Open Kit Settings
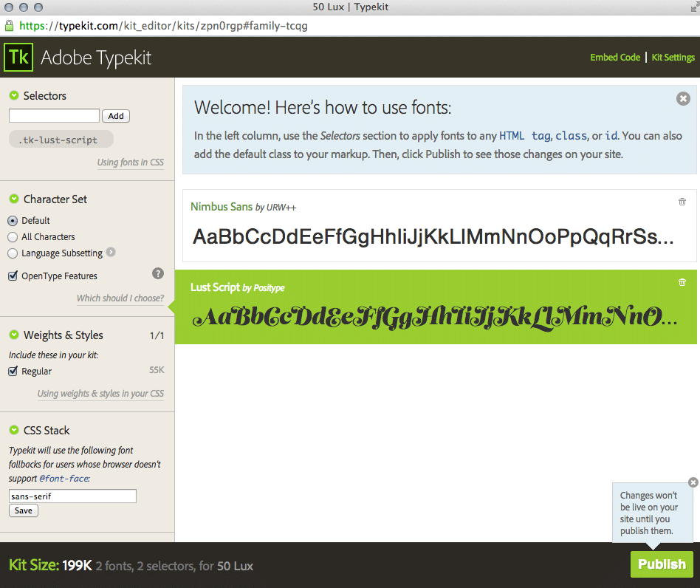The width and height of the screenshot is (700, 588). pos(673,58)
